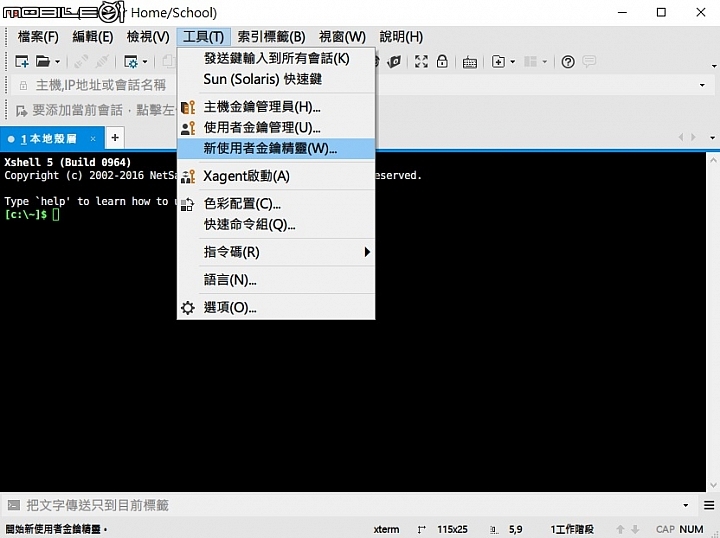Image resolution: width=720 pixels, height=538 pixels.
Task: Click the Xagent script icon in toolbar
Action: 394,62
